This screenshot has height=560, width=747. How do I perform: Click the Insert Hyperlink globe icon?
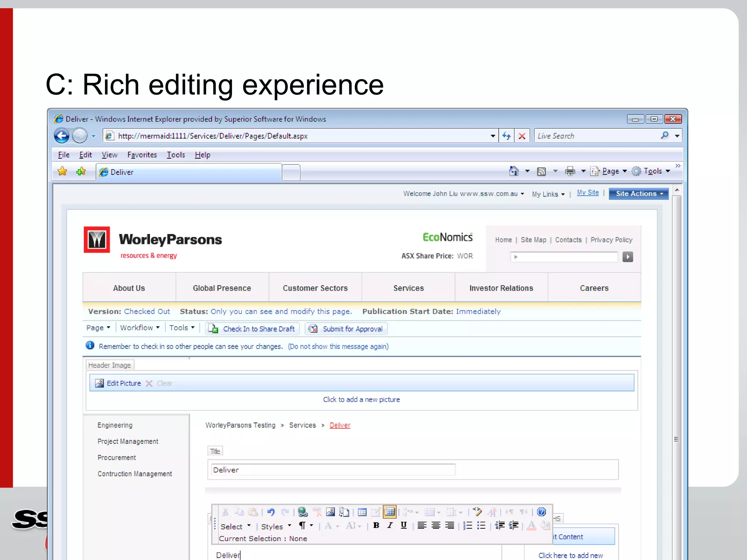pos(302,512)
